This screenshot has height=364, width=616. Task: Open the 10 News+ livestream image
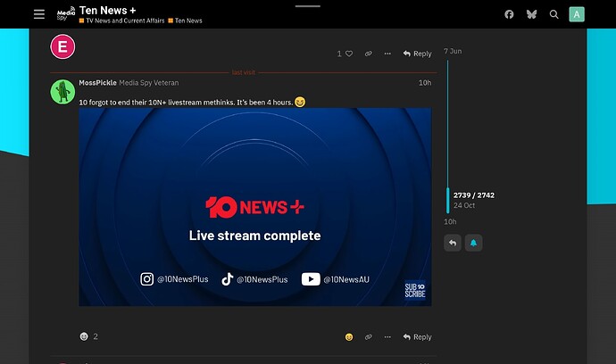tap(255, 207)
